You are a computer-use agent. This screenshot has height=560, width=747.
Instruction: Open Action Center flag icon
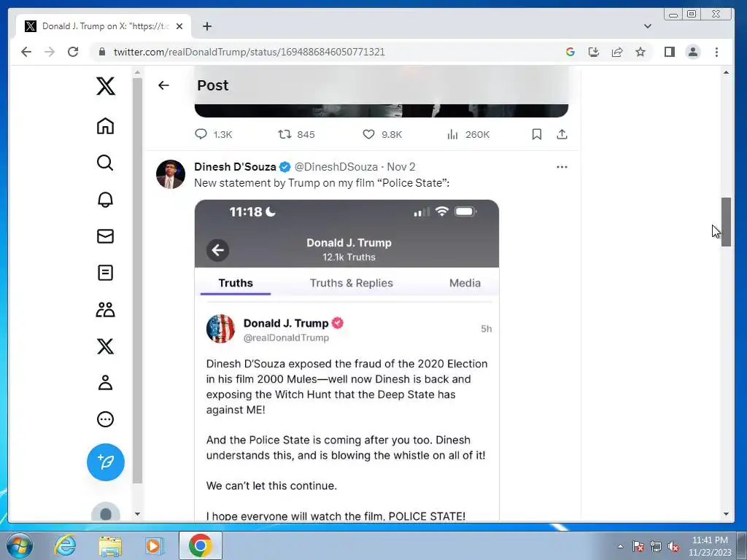638,546
